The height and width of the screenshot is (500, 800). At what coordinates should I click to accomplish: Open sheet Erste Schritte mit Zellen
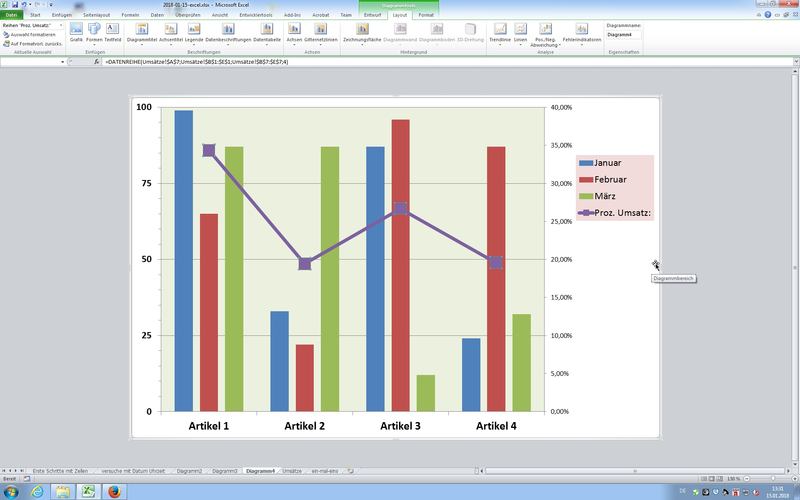tap(60, 471)
